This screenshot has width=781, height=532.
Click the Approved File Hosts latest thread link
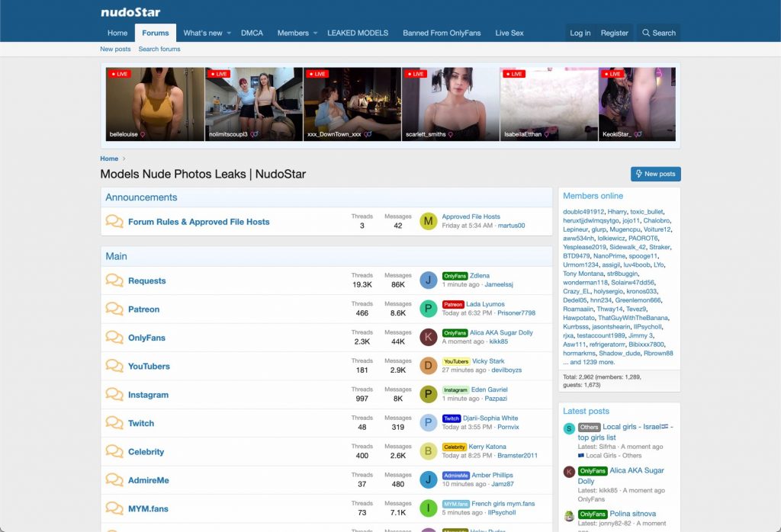(x=471, y=216)
